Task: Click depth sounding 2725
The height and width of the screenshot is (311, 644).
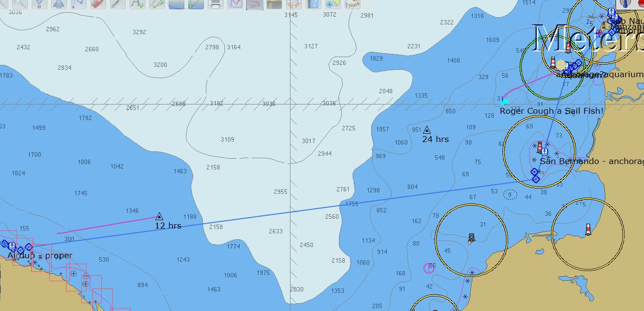Action: pos(349,128)
